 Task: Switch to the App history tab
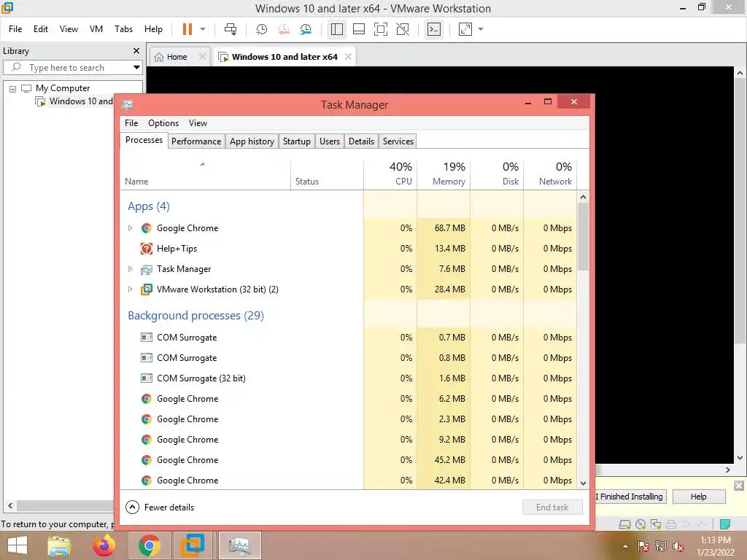[x=252, y=141]
